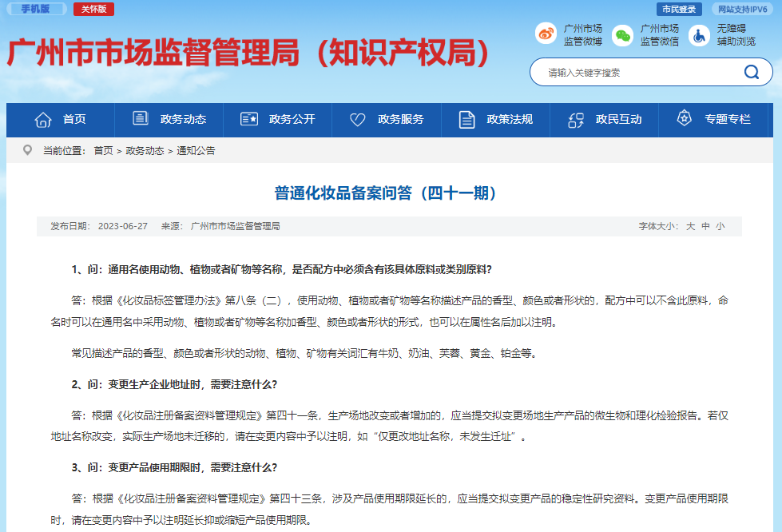The width and height of the screenshot is (782, 532).
Task: Open the 无障碍辅助浏览 accessibility icon
Action: pyautogui.click(x=699, y=35)
